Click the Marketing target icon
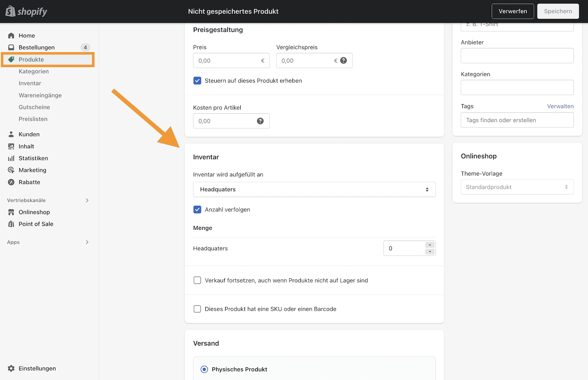This screenshot has width=588, height=380. [11, 170]
